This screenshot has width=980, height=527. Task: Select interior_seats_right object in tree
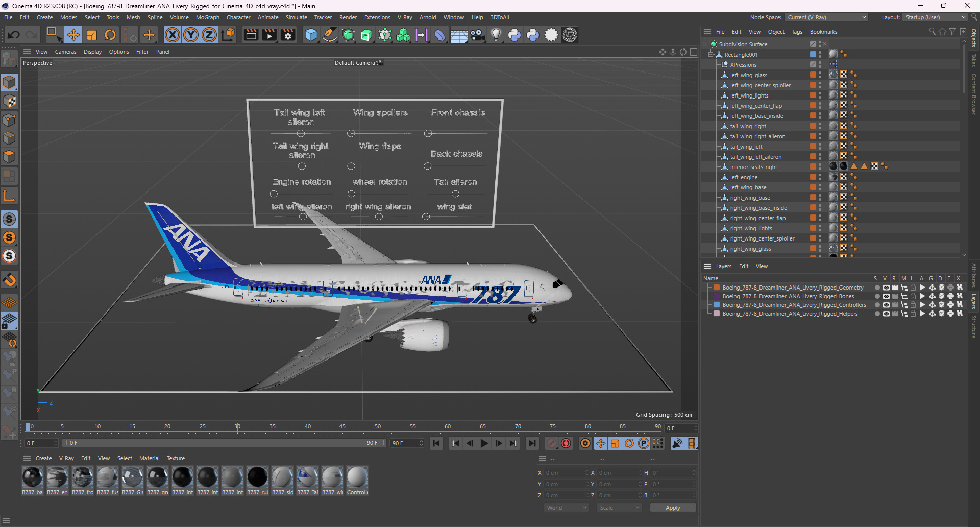753,167
